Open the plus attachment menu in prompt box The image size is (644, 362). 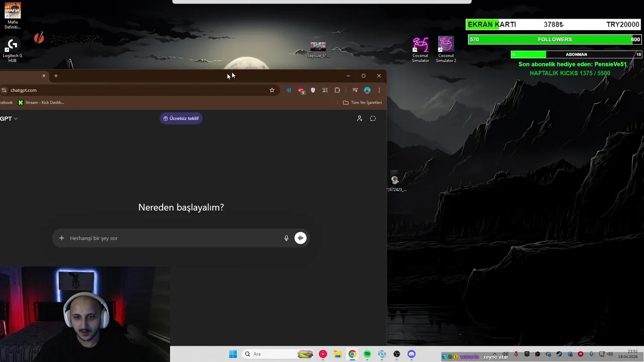click(61, 238)
